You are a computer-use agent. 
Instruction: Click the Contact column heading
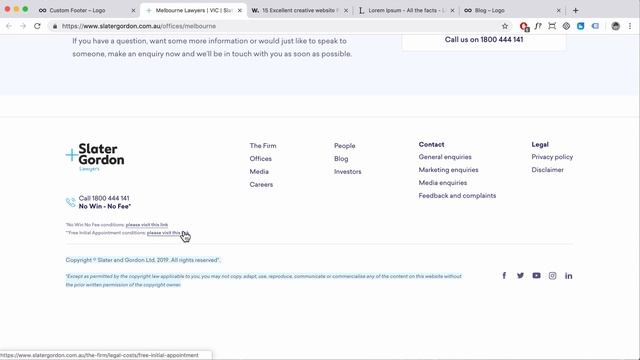point(431,144)
